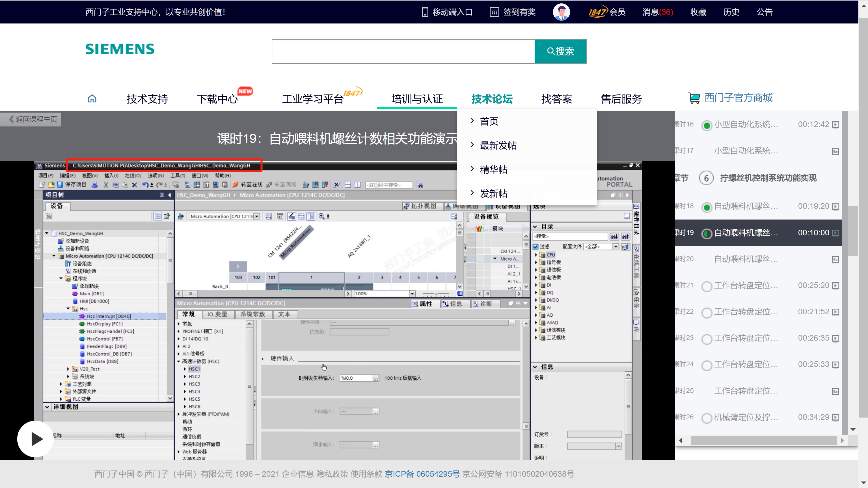Open the 培训与认证 navigation tab
The width and height of the screenshot is (868, 488).
(417, 99)
